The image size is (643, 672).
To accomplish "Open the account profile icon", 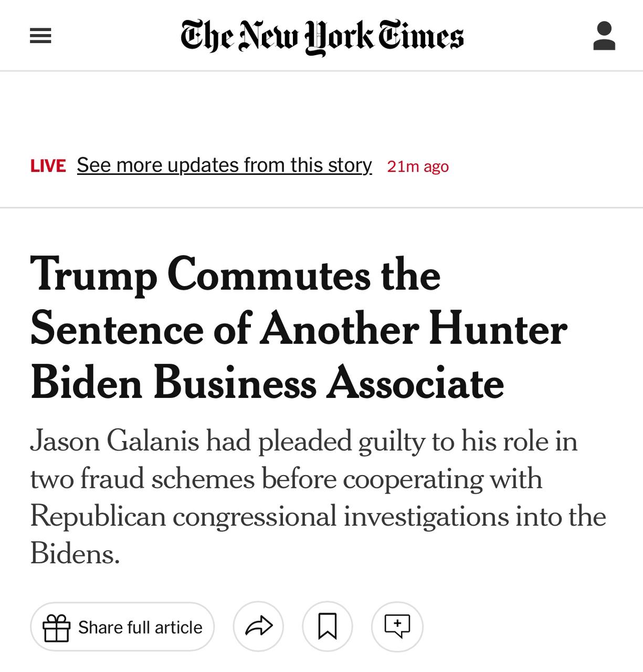I will coord(604,36).
